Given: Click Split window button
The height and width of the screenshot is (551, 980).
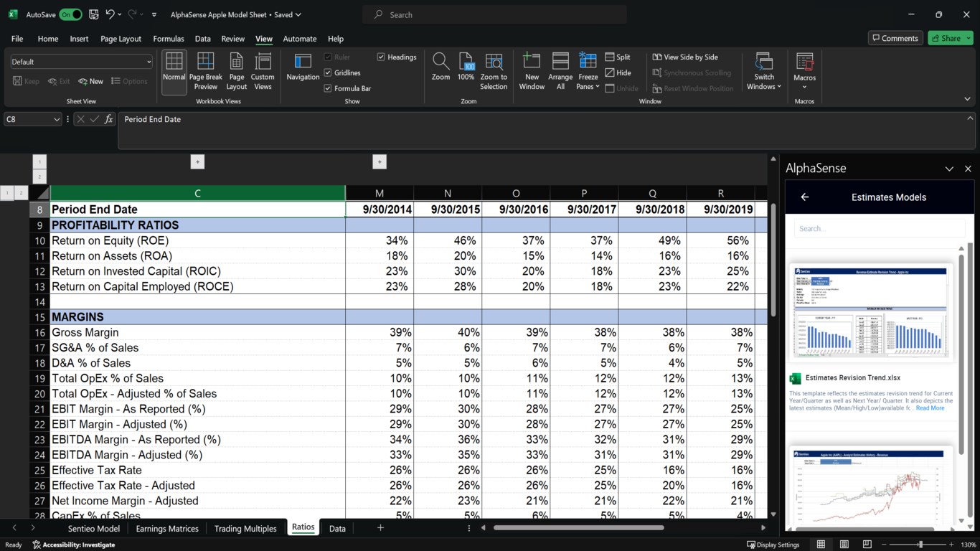Looking at the screenshot, I should [618, 57].
